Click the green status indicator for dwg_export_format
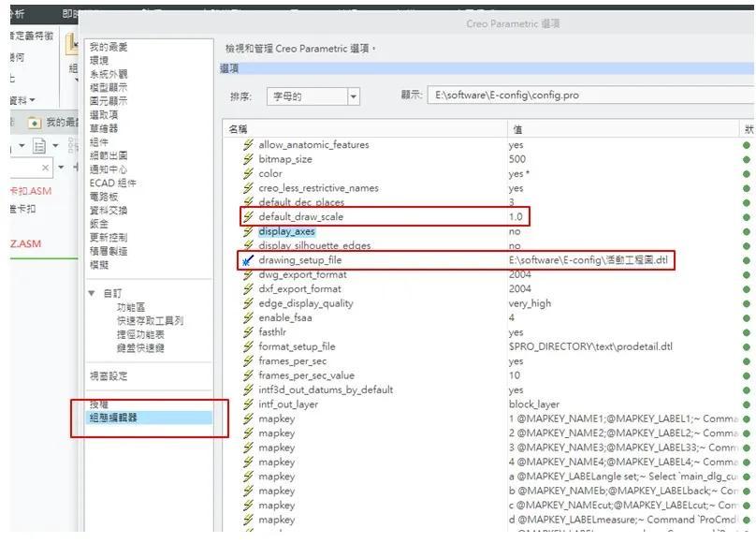 744,274
